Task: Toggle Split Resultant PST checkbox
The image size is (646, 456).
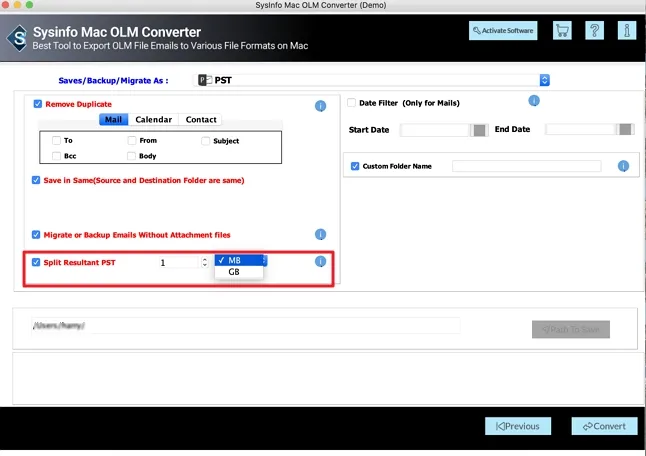Action: pyautogui.click(x=36, y=262)
